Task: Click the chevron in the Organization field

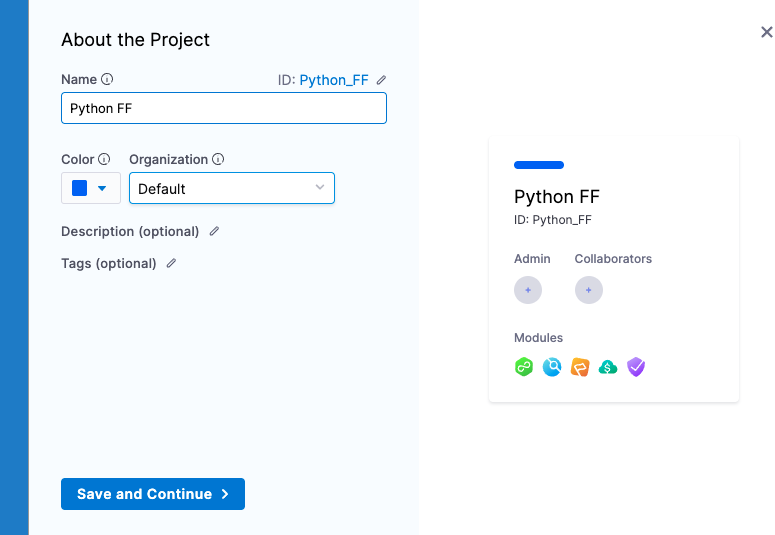Action: tap(320, 187)
